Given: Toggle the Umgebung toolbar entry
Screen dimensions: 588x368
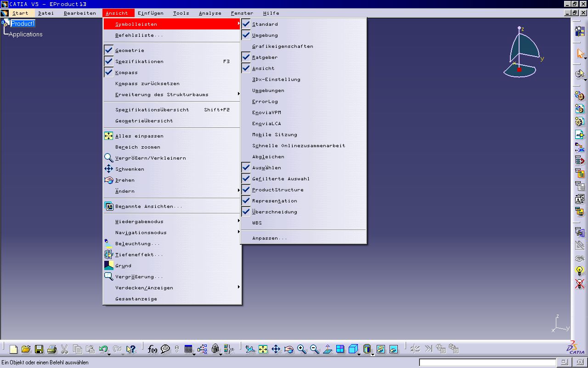Looking at the screenshot, I should pyautogui.click(x=303, y=35).
